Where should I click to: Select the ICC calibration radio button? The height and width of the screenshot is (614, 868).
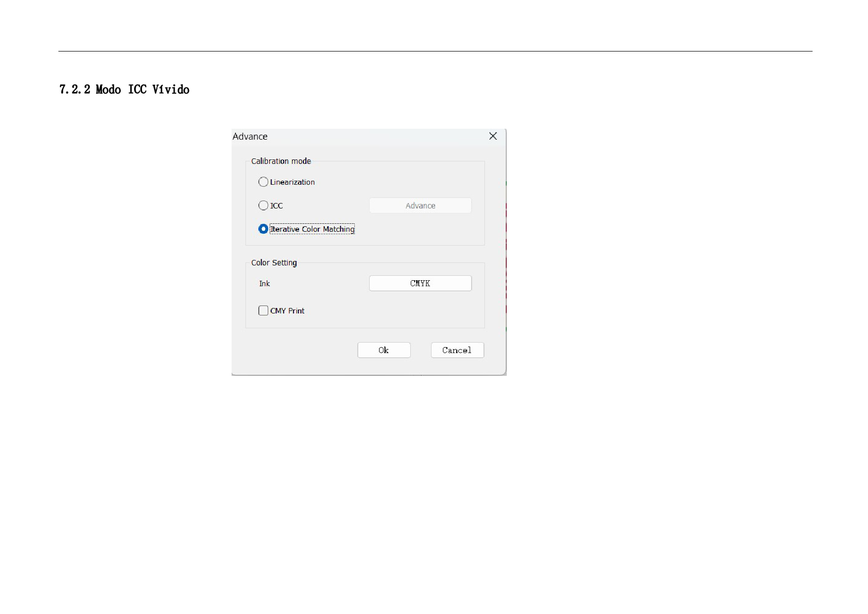pyautogui.click(x=263, y=205)
